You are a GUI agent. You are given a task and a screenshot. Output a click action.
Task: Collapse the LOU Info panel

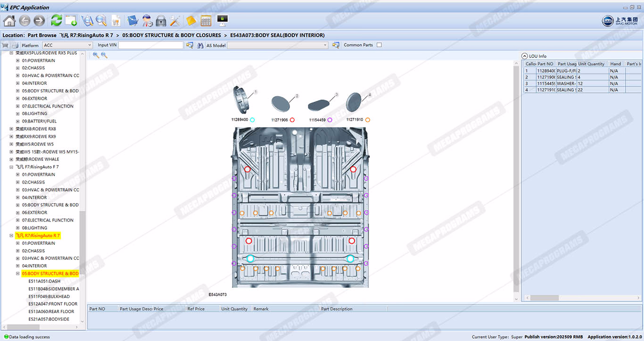point(525,56)
